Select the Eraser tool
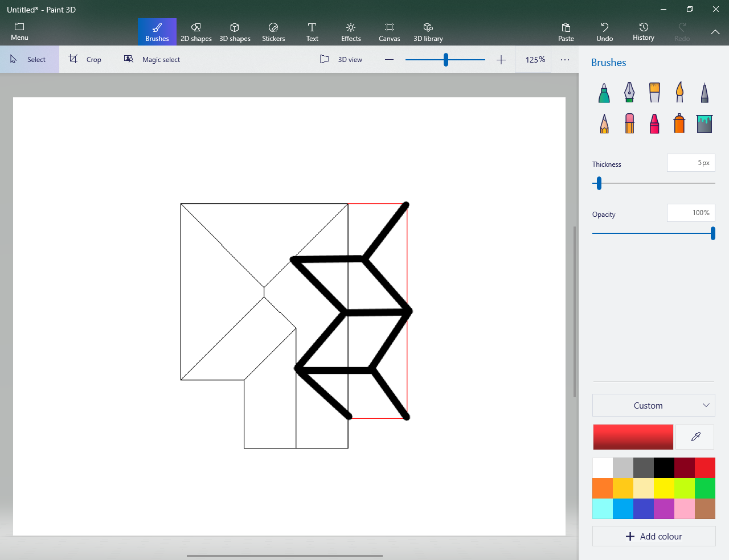729x560 pixels. point(629,123)
